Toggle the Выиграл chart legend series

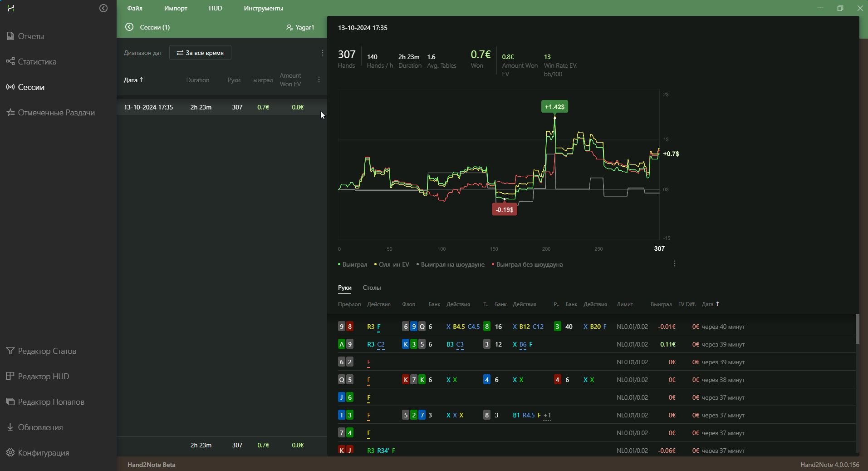click(353, 264)
